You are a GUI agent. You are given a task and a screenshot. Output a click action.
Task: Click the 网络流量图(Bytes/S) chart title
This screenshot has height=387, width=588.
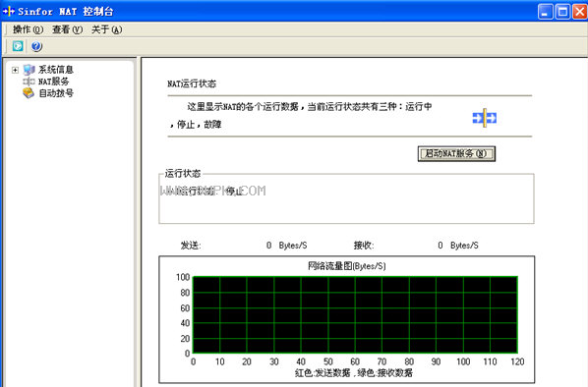pyautogui.click(x=346, y=266)
